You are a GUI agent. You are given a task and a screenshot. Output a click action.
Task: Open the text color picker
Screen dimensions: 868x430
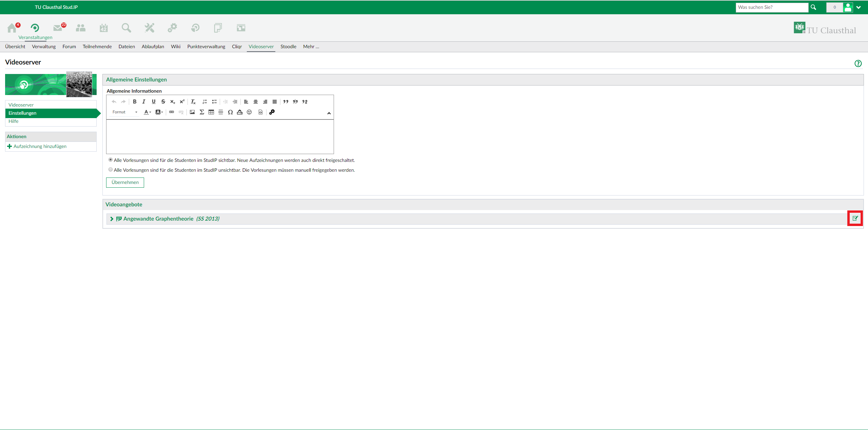pyautogui.click(x=147, y=112)
